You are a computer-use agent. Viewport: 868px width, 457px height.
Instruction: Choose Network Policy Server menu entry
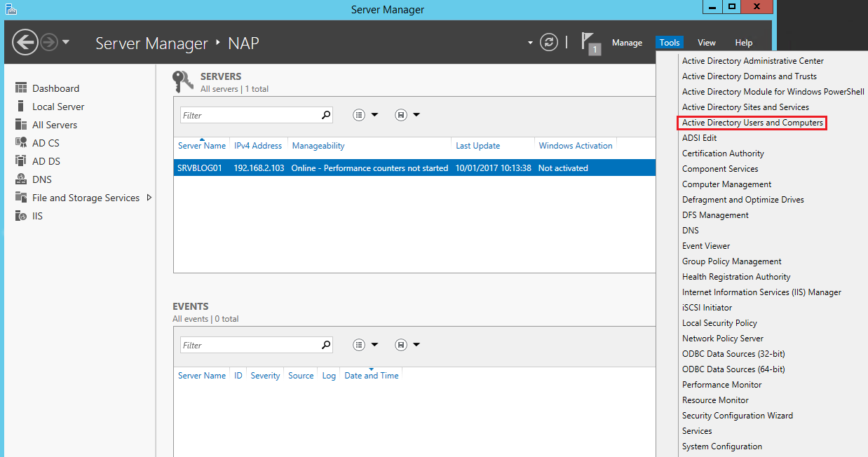coord(722,339)
